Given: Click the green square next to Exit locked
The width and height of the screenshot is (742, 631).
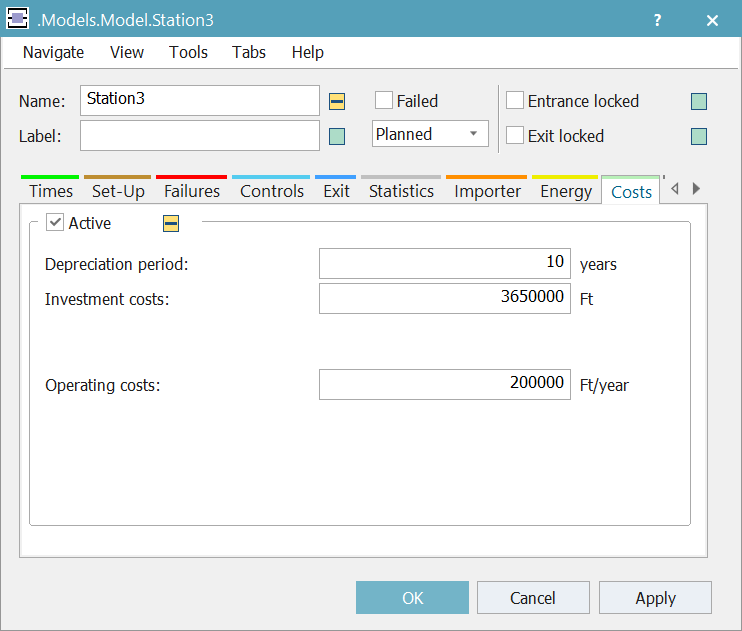Looking at the screenshot, I should 699,136.
